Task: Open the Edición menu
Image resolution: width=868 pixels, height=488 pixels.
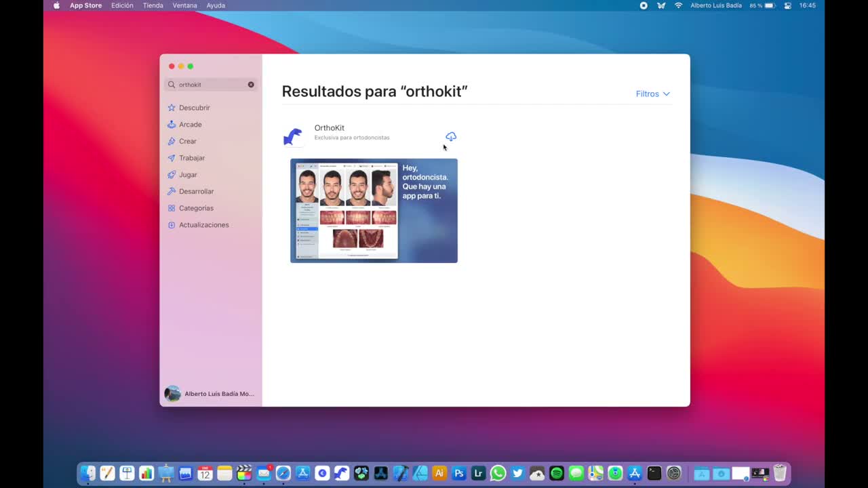Action: coord(122,5)
